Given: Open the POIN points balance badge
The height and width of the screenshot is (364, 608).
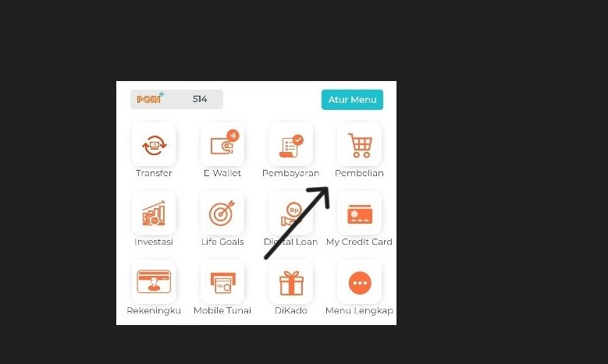Looking at the screenshot, I should tap(177, 100).
